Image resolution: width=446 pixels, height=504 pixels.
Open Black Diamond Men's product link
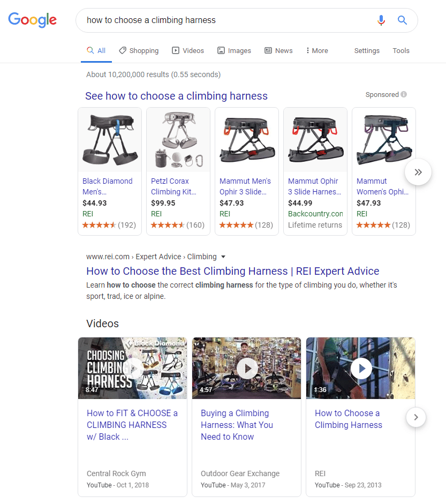point(107,186)
